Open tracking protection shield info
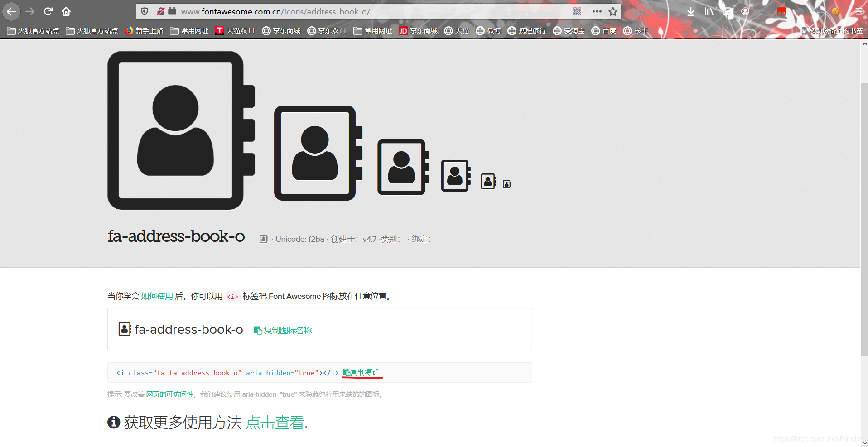 click(145, 11)
